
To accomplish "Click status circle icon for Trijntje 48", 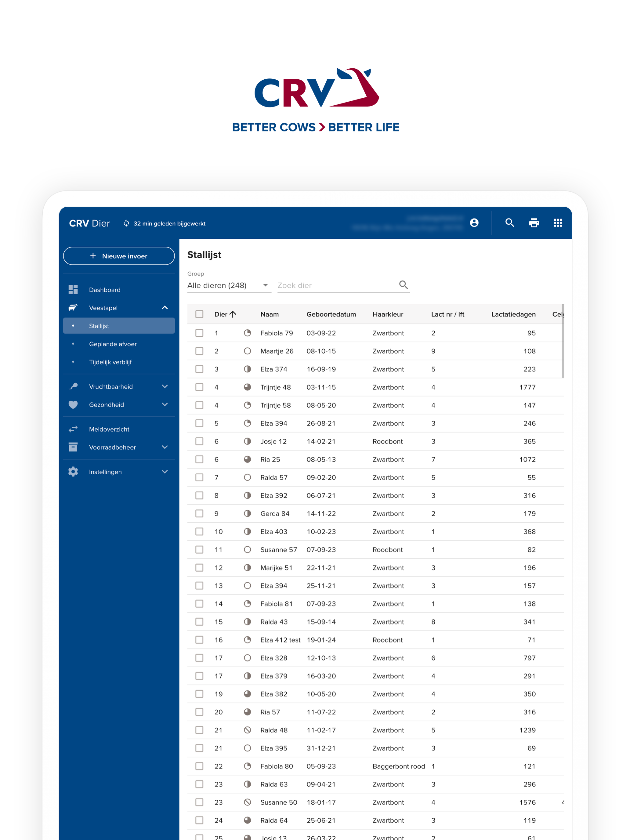I will tap(247, 387).
